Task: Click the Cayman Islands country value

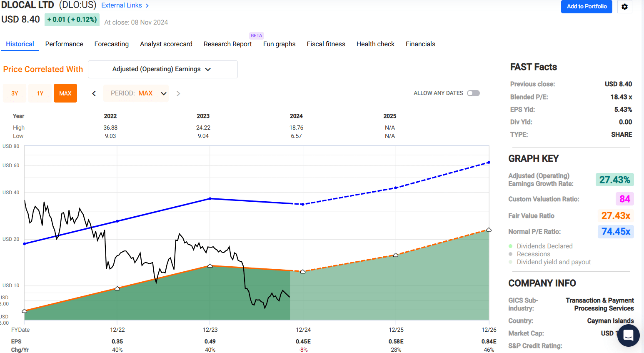Action: click(x=610, y=320)
